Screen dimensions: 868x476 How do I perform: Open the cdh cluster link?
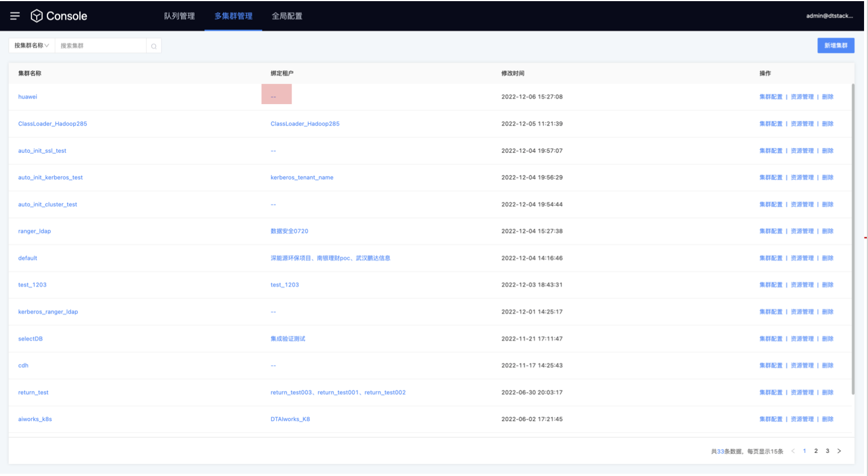23,366
